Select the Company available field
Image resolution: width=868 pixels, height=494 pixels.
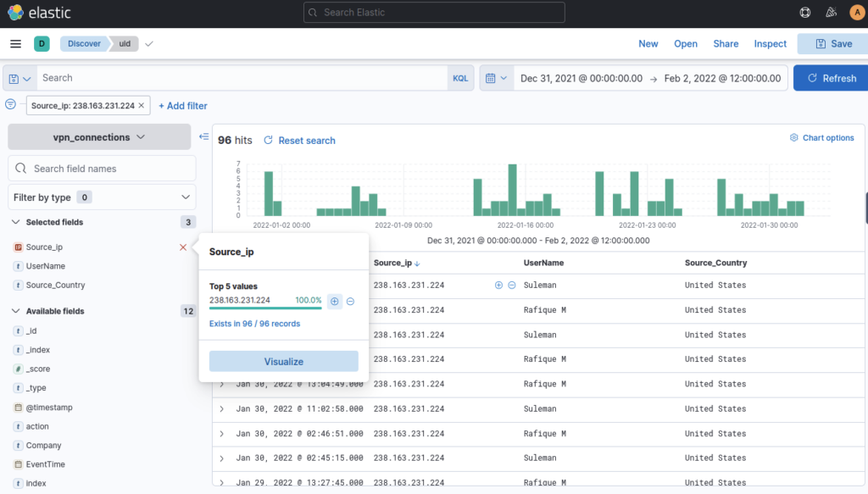tap(43, 446)
